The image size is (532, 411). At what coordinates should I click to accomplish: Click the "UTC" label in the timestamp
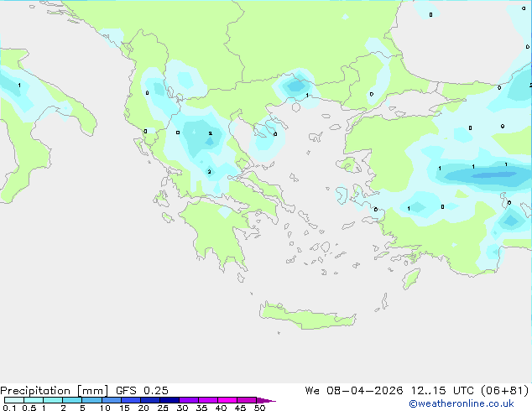[x=463, y=391]
